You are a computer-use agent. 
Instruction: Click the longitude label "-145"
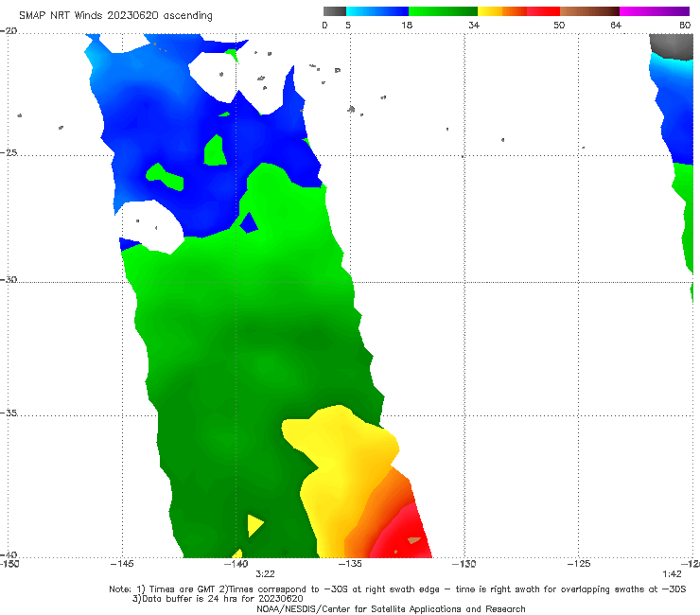pos(122,564)
